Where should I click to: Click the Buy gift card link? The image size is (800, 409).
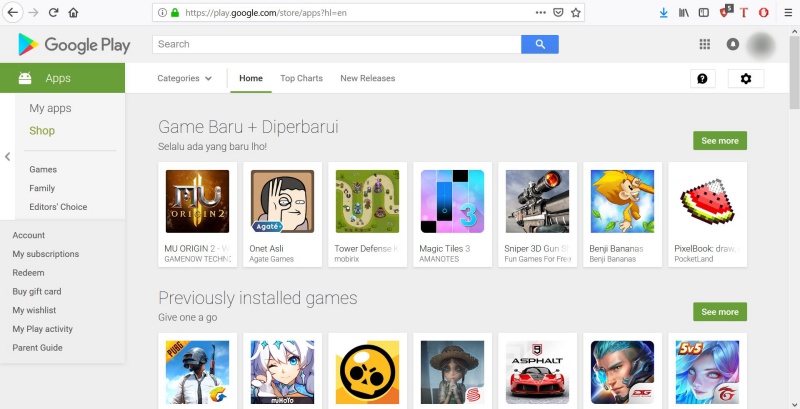(37, 292)
